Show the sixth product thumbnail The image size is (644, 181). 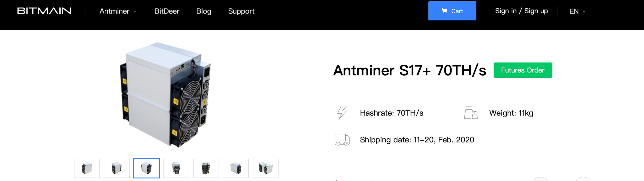pos(236,168)
